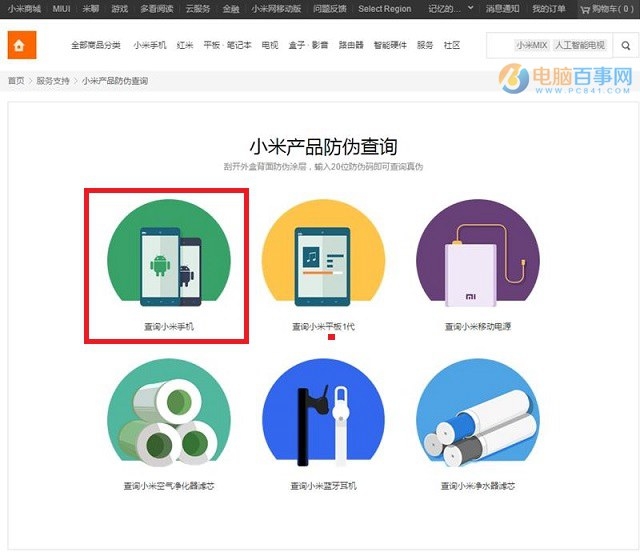
Task: Click the orange Mi home logo
Action: click(x=22, y=45)
